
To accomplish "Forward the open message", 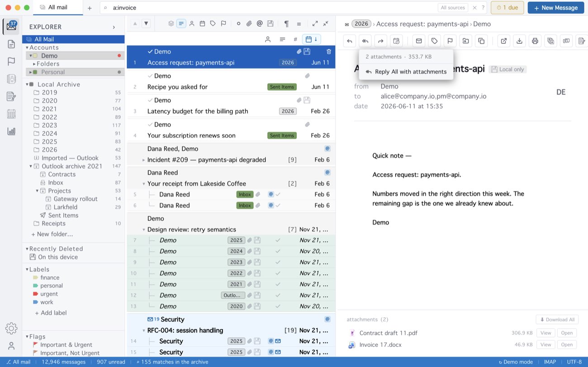I will [381, 41].
